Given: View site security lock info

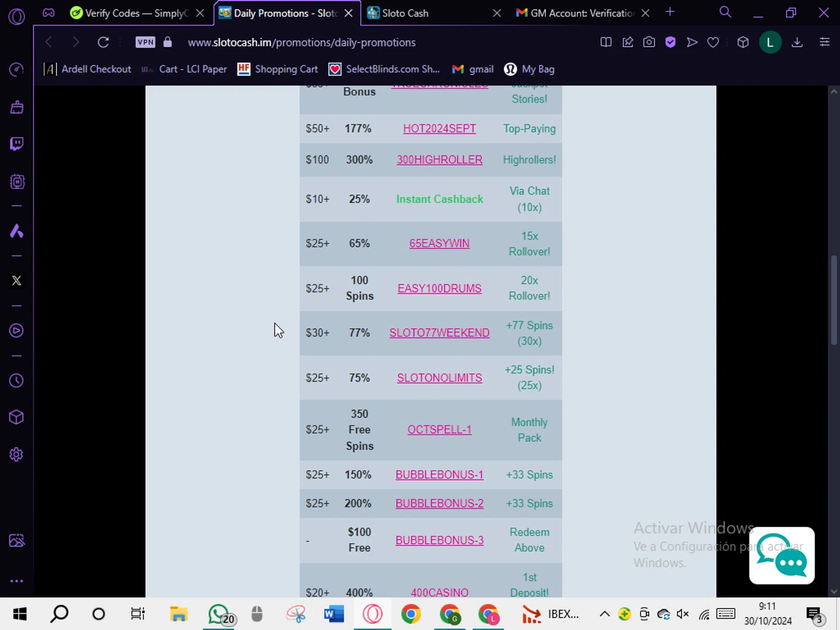Looking at the screenshot, I should point(167,42).
